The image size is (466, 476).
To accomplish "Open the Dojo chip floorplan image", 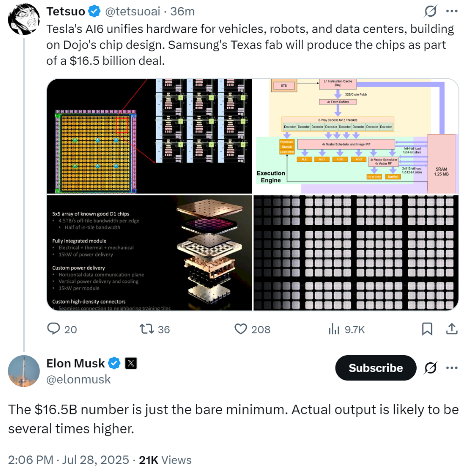I will pos(149,136).
